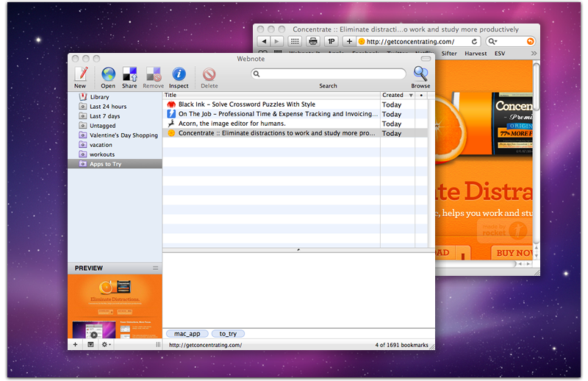Open the PREVIEW panel options icon
The height and width of the screenshot is (381, 588).
coord(155,268)
